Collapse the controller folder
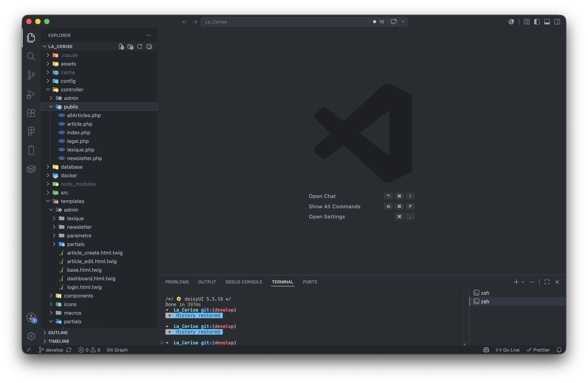Viewport: 588px width, 383px height. point(99,90)
